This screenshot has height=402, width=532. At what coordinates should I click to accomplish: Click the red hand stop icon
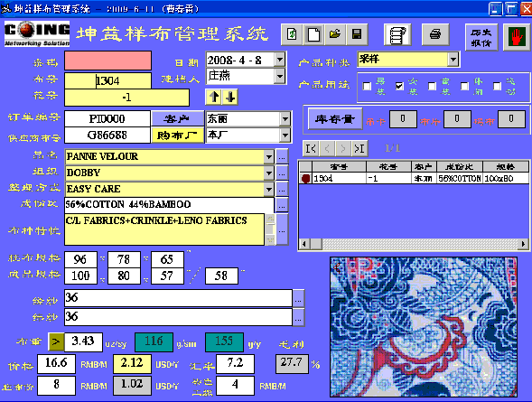(516, 37)
